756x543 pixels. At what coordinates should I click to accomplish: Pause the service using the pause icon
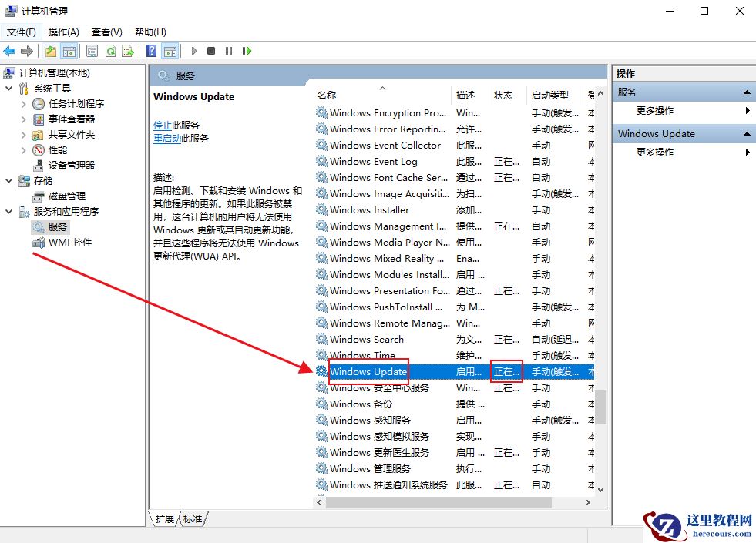click(x=228, y=51)
